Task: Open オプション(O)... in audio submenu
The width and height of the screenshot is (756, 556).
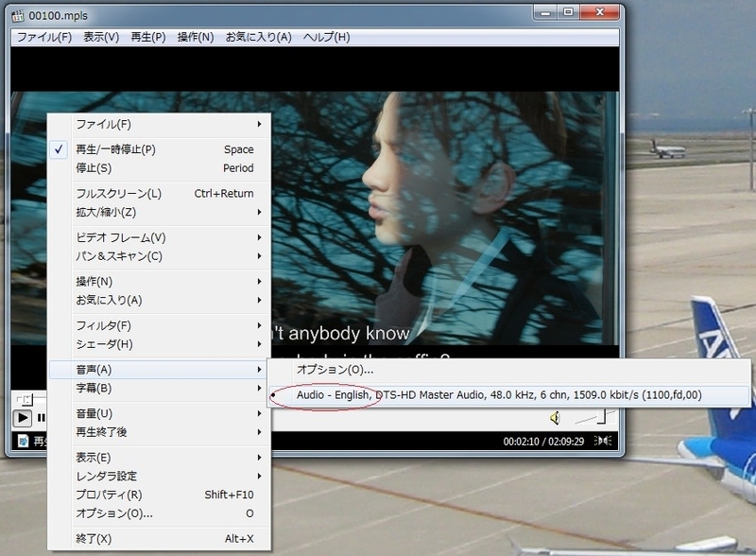Action: 509,370
